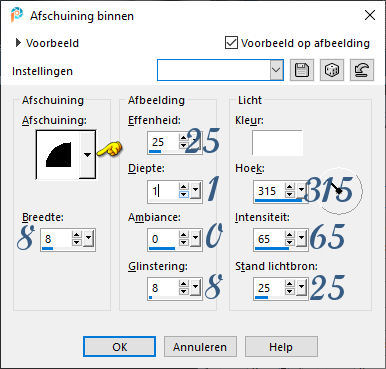Open the Intensiteit slider dropdown
The height and width of the screenshot is (369, 386).
[302, 239]
